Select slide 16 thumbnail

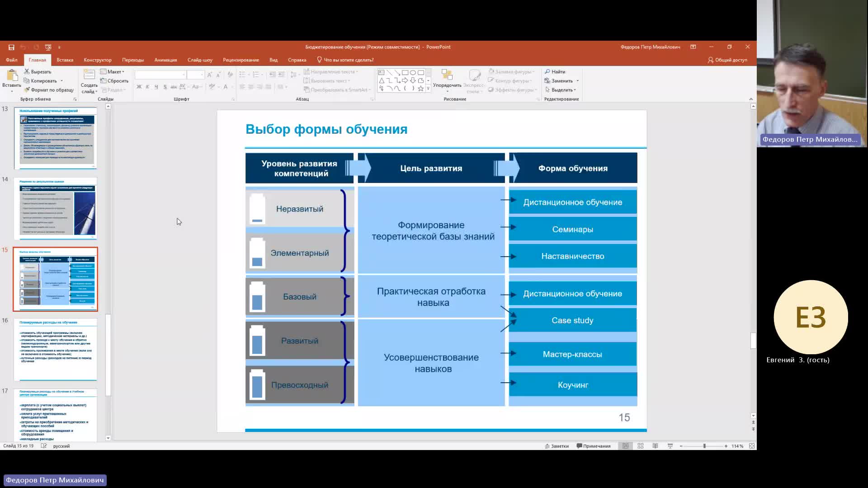tap(56, 349)
